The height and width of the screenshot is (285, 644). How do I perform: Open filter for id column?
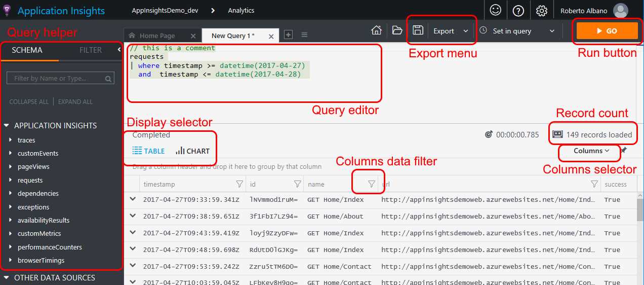coord(297,184)
